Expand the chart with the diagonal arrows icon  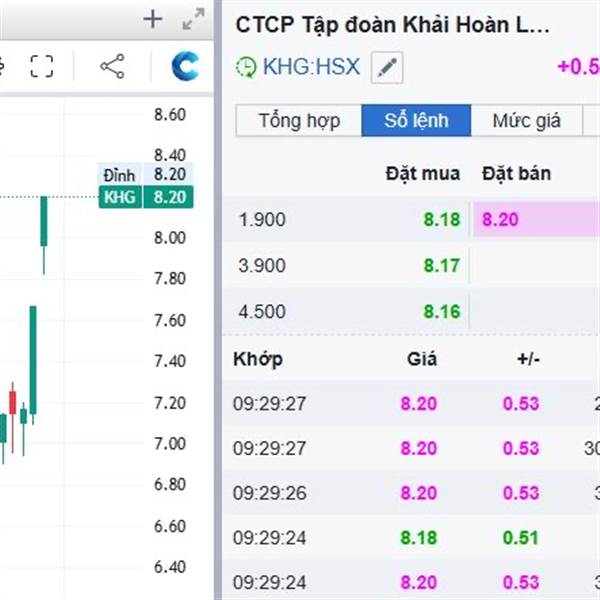click(x=193, y=19)
